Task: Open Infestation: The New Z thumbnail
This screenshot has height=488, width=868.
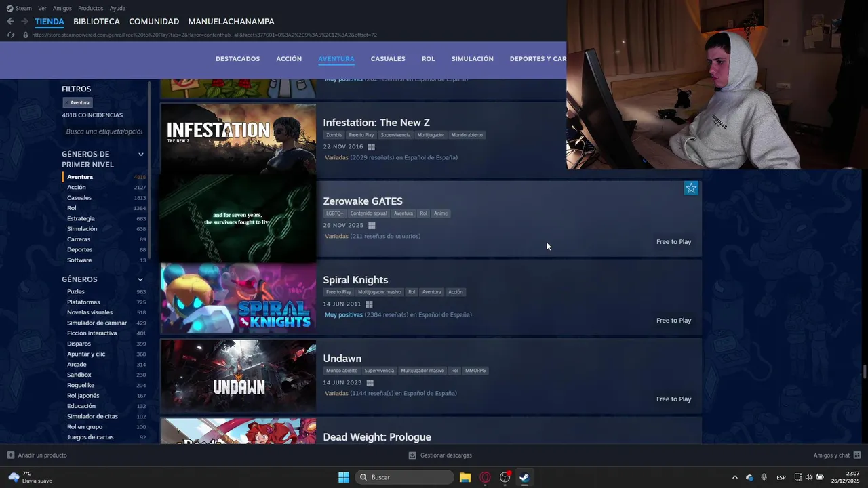Action: pyautogui.click(x=238, y=139)
